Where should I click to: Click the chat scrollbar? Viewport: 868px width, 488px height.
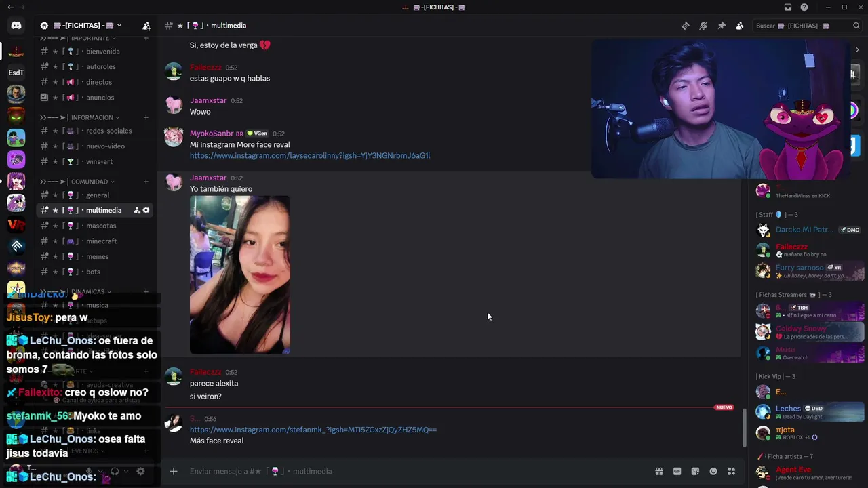(744, 427)
